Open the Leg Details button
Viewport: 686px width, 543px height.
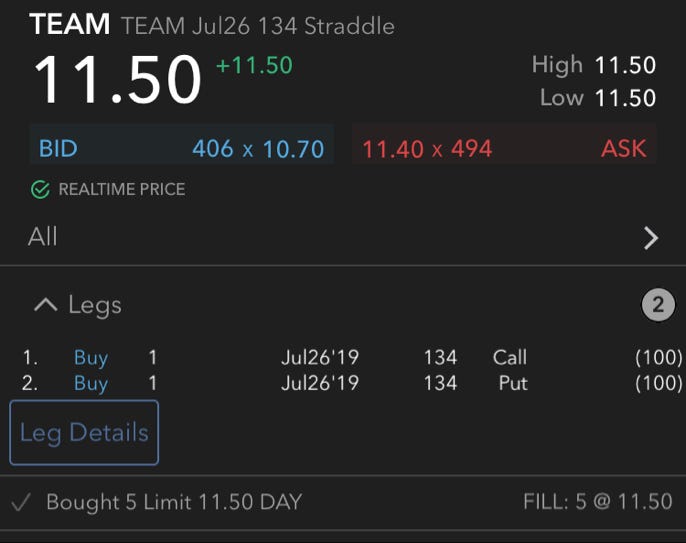coord(84,432)
